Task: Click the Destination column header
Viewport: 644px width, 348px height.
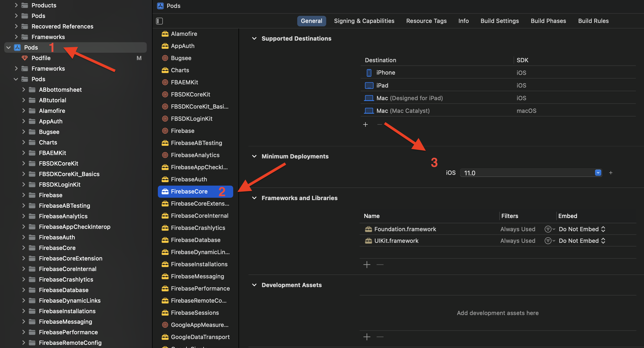Action: point(380,60)
